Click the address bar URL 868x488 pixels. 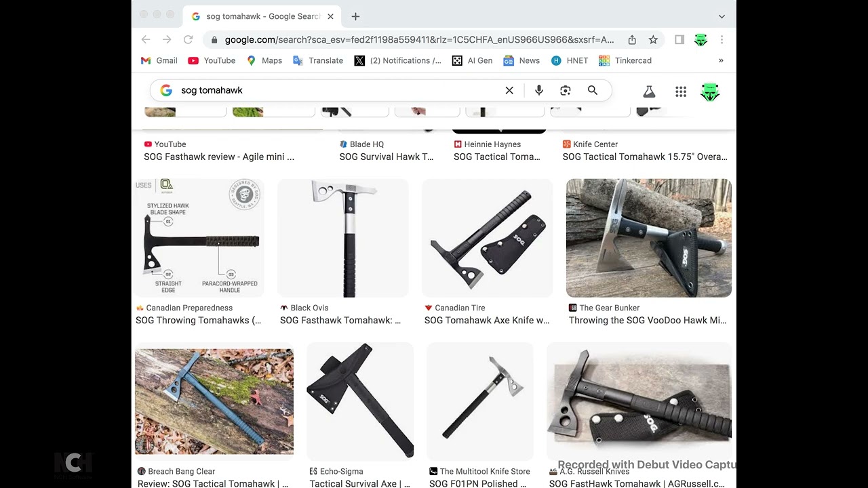pyautogui.click(x=419, y=40)
